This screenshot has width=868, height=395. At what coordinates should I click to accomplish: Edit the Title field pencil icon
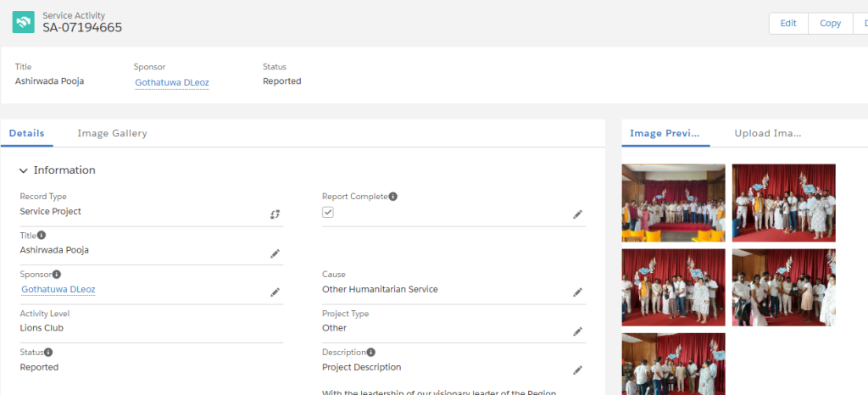tap(275, 253)
